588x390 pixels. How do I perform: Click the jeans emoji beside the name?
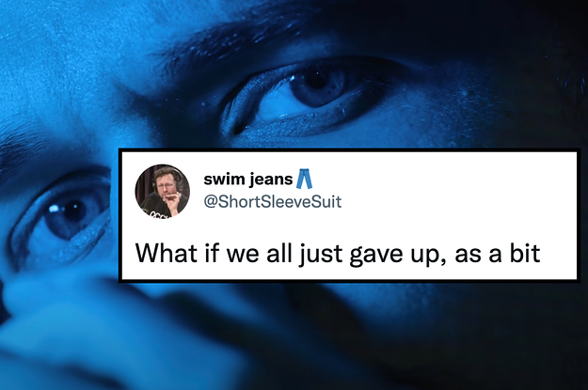304,179
